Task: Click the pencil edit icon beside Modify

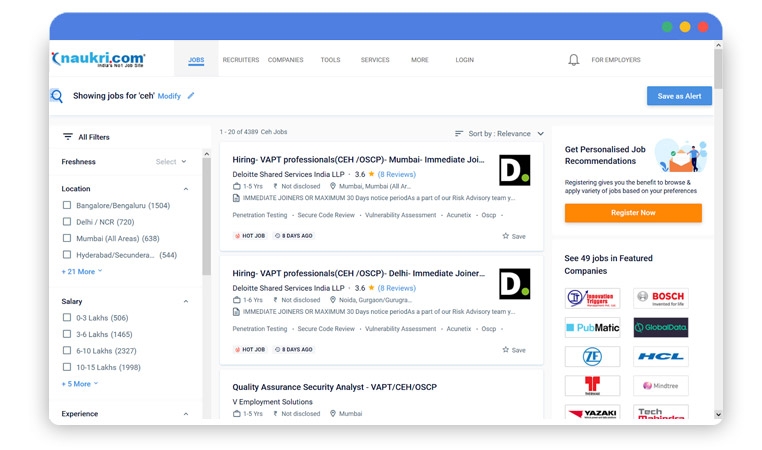Action: [191, 96]
